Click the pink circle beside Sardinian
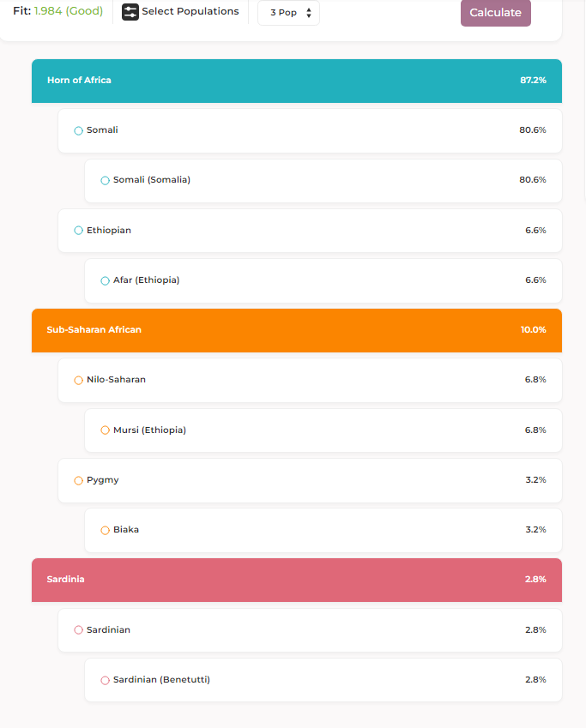The height and width of the screenshot is (728, 586). click(x=79, y=630)
